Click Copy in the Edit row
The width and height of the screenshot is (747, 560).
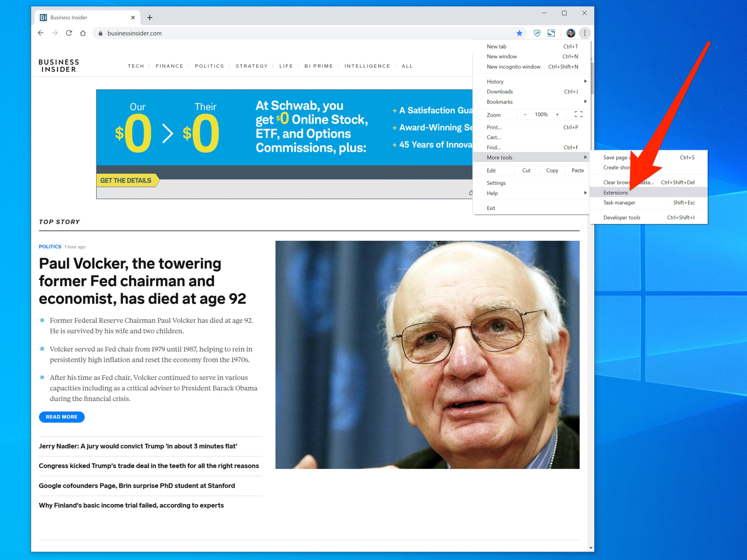tap(552, 170)
